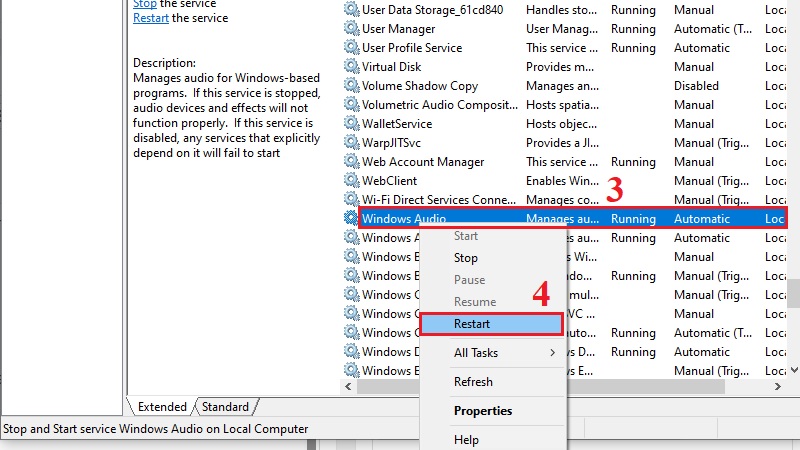Viewport: 800px width, 450px height.
Task: Select the WebClient service
Action: click(389, 181)
